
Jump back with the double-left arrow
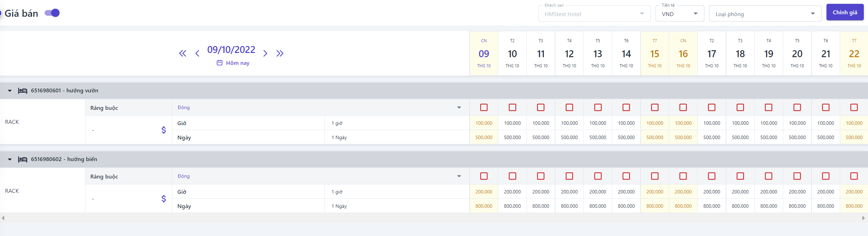[x=182, y=53]
